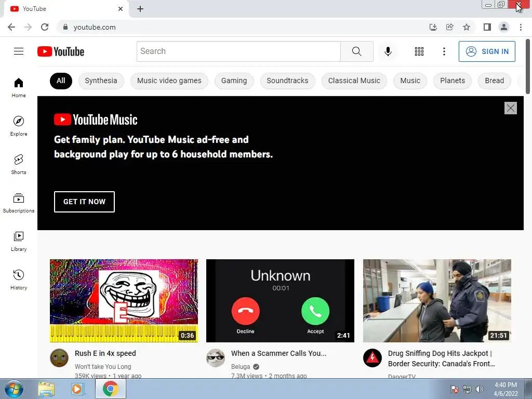Open the Beluga channel link
The width and height of the screenshot is (532, 399).
(241, 366)
